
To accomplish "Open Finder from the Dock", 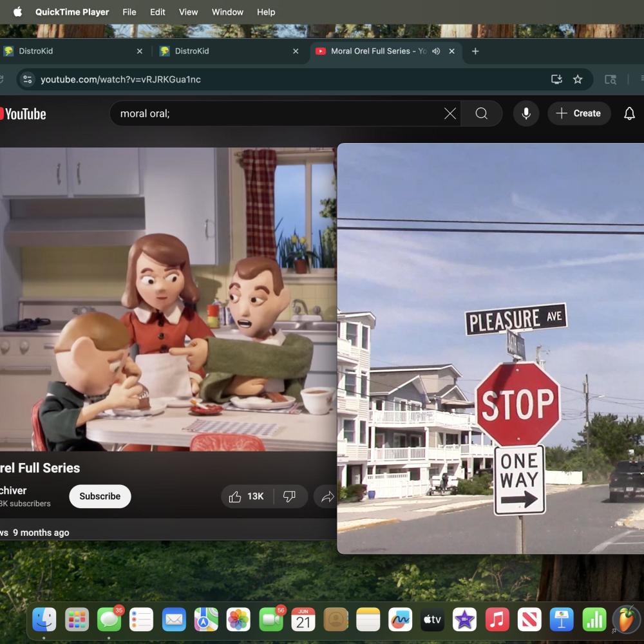I will coord(44,619).
